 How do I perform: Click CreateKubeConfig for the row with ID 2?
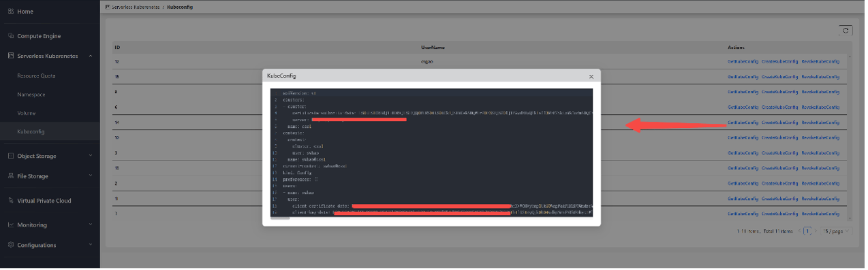(x=779, y=184)
